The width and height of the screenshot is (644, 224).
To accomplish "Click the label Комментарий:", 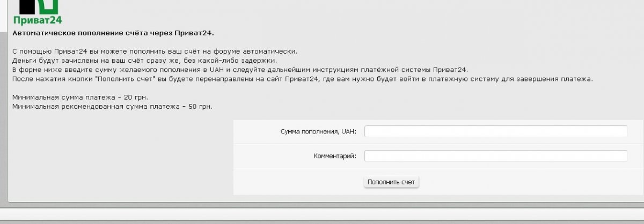I will click(x=335, y=156).
